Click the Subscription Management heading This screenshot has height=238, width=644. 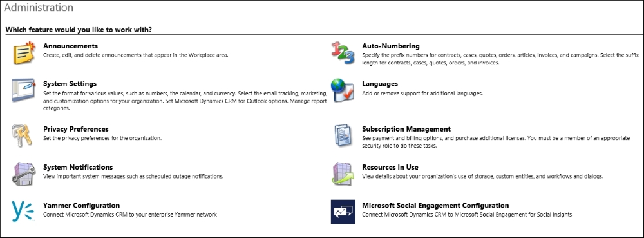coord(406,129)
